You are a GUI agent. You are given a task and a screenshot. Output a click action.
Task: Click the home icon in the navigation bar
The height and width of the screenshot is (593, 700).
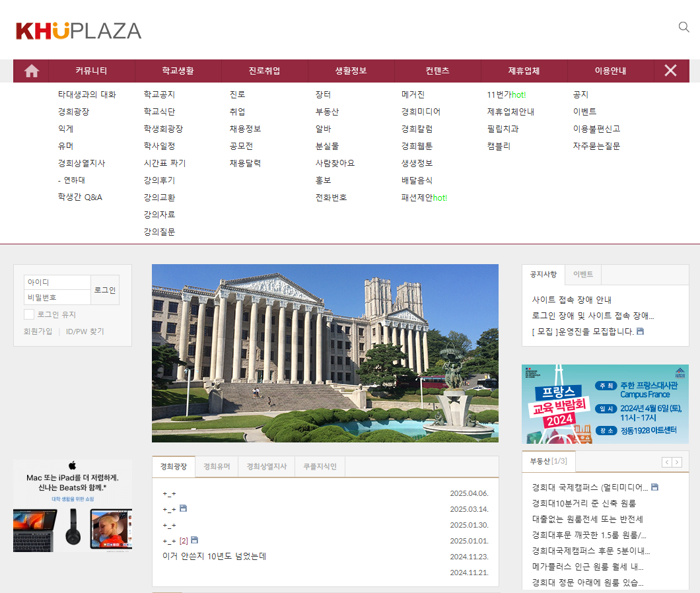(30, 70)
